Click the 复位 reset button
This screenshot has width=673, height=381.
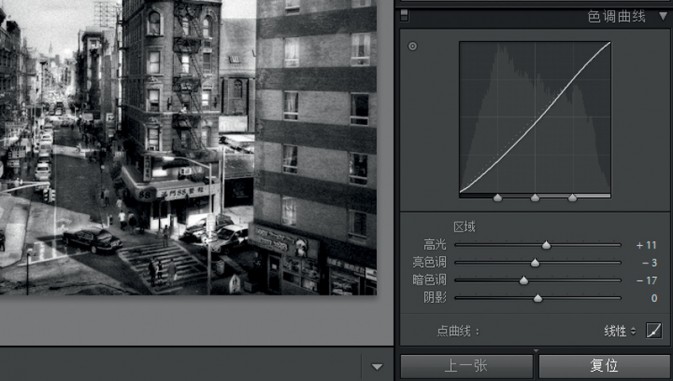(604, 366)
